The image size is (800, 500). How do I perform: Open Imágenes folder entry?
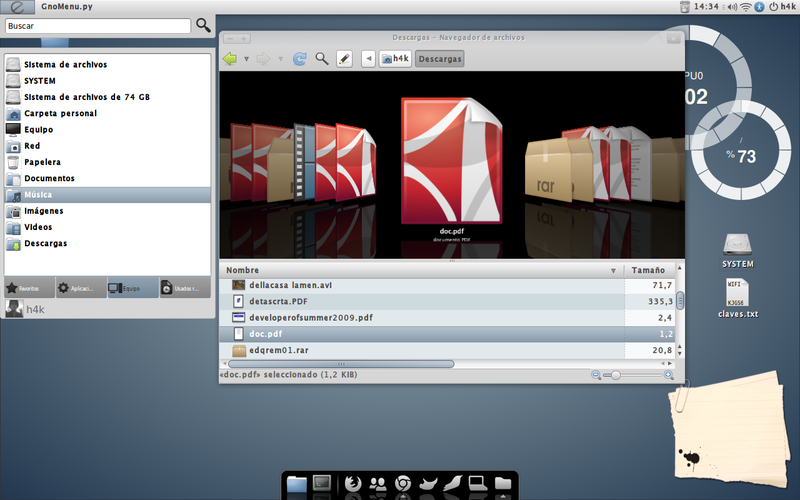(x=108, y=211)
